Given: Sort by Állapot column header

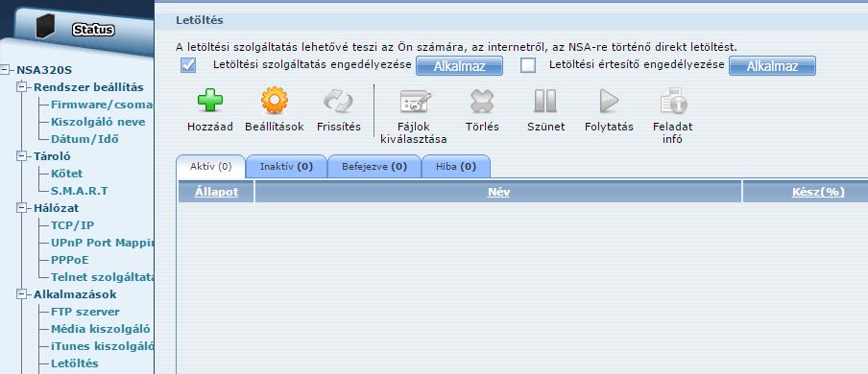Looking at the screenshot, I should coord(216,192).
